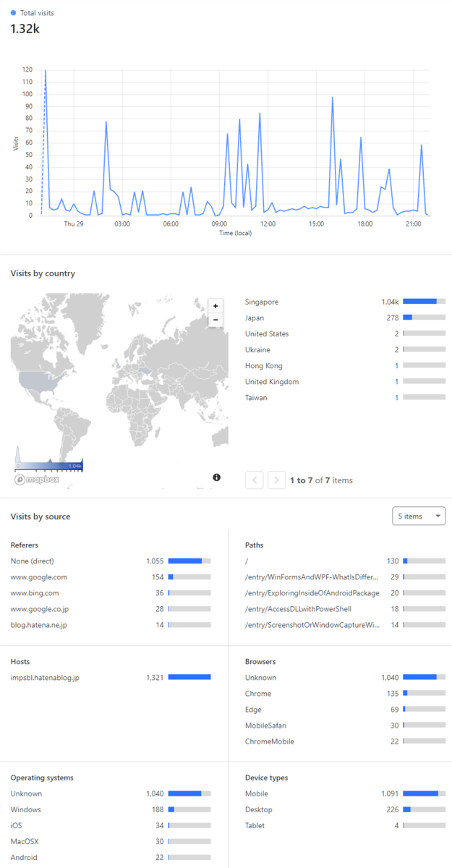452x868 pixels.
Task: Select the ExploringInsideOfAndroidPackage path
Action: (345, 592)
